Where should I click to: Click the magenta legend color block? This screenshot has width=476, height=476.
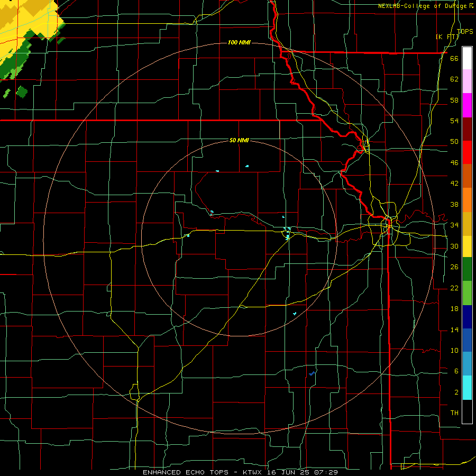pyautogui.click(x=467, y=105)
